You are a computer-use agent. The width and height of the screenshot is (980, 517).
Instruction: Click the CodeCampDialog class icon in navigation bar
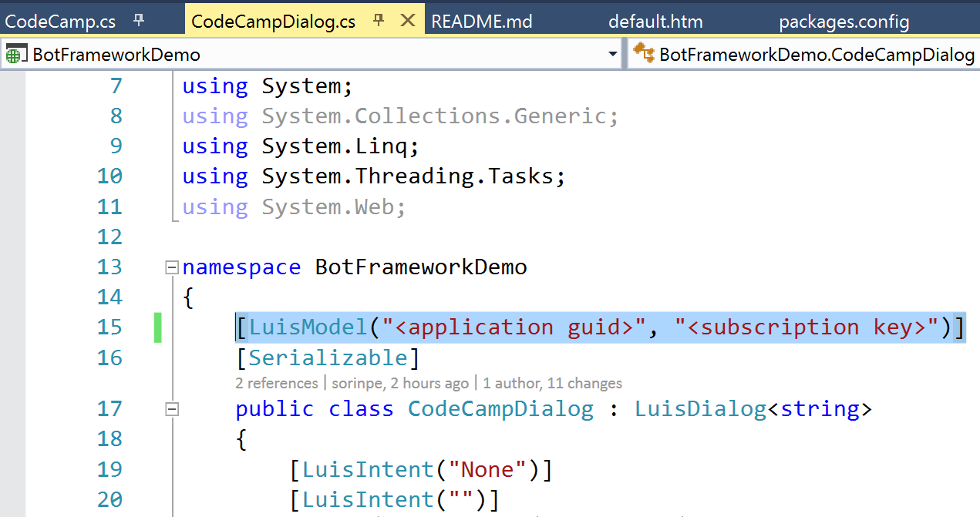[x=644, y=53]
